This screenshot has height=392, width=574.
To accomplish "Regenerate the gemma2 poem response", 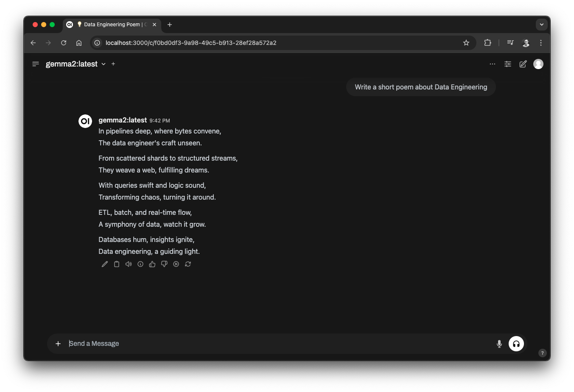I will coord(188,264).
